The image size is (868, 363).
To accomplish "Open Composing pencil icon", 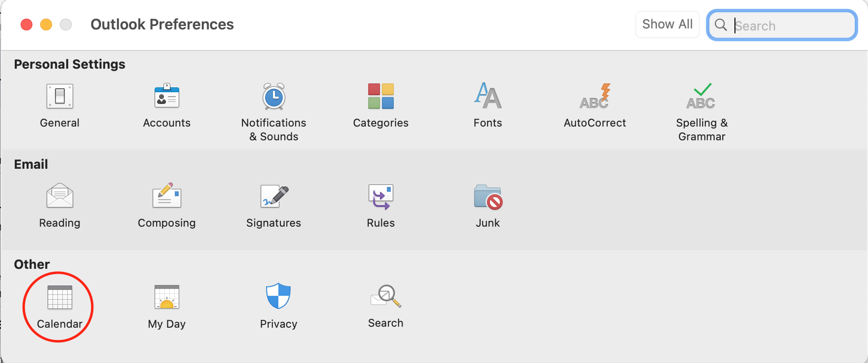I will [x=167, y=196].
